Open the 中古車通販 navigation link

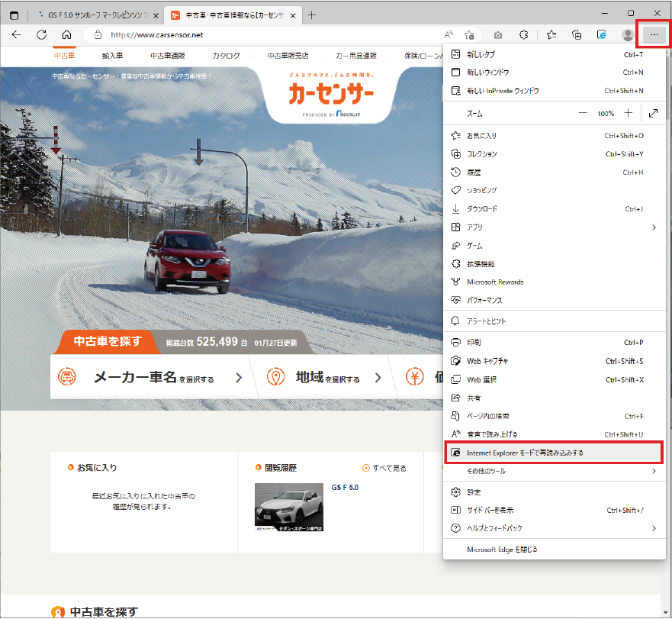tap(168, 56)
